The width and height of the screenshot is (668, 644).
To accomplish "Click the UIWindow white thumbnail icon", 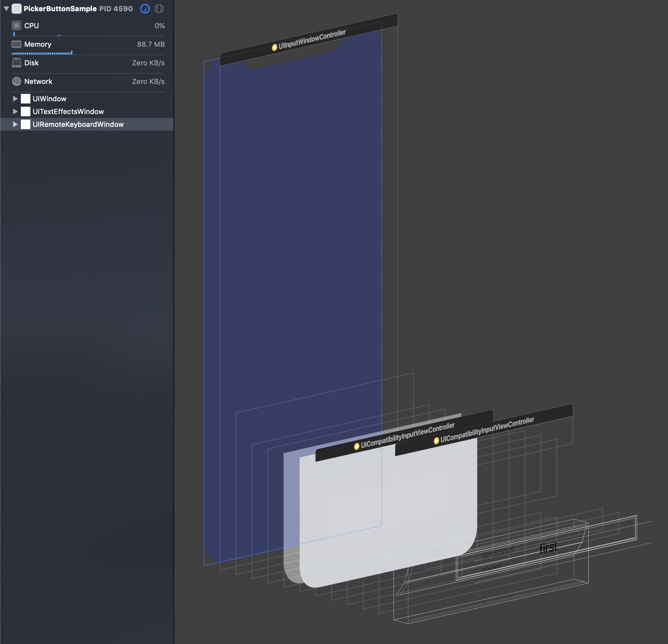I will tap(26, 99).
